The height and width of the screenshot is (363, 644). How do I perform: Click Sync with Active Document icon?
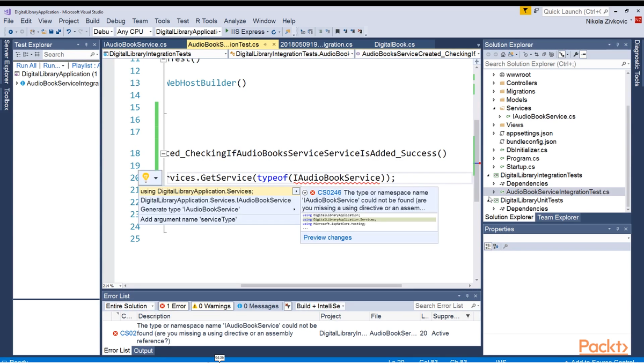537,54
